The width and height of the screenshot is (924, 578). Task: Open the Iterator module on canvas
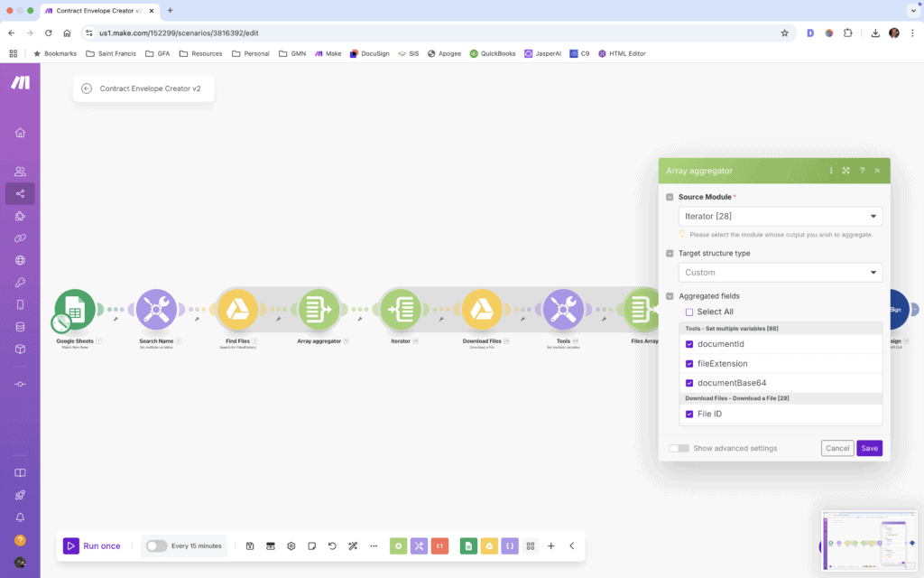pyautogui.click(x=401, y=311)
